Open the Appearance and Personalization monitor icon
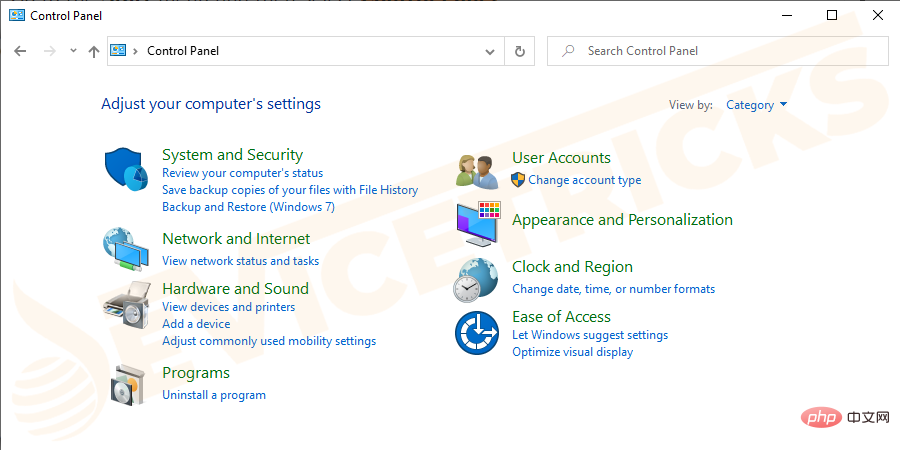The image size is (900, 450). coord(478,224)
